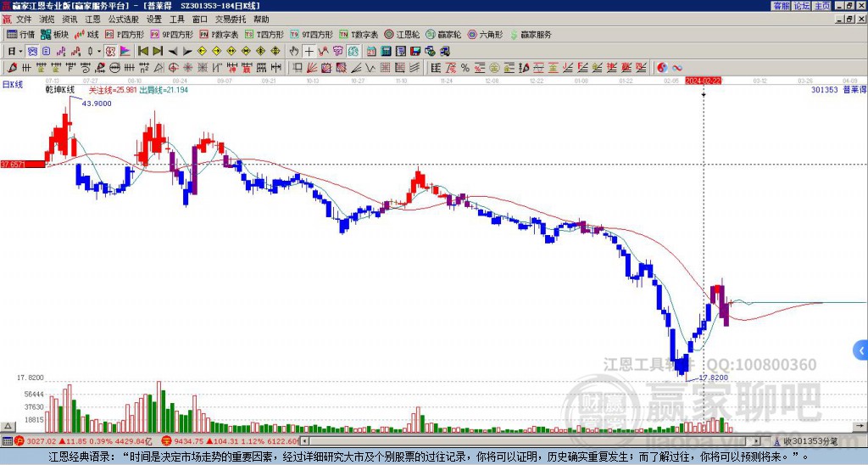Image resolution: width=868 pixels, height=465 pixels.
Task: Click the 收301353分笔 status entry
Action: (805, 442)
